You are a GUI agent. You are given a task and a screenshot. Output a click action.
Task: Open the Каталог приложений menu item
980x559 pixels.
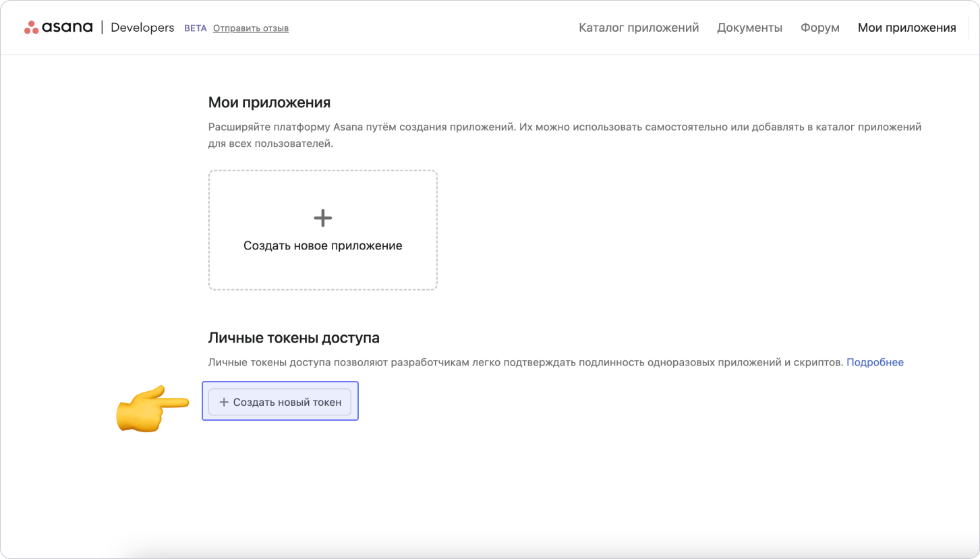pyautogui.click(x=638, y=28)
